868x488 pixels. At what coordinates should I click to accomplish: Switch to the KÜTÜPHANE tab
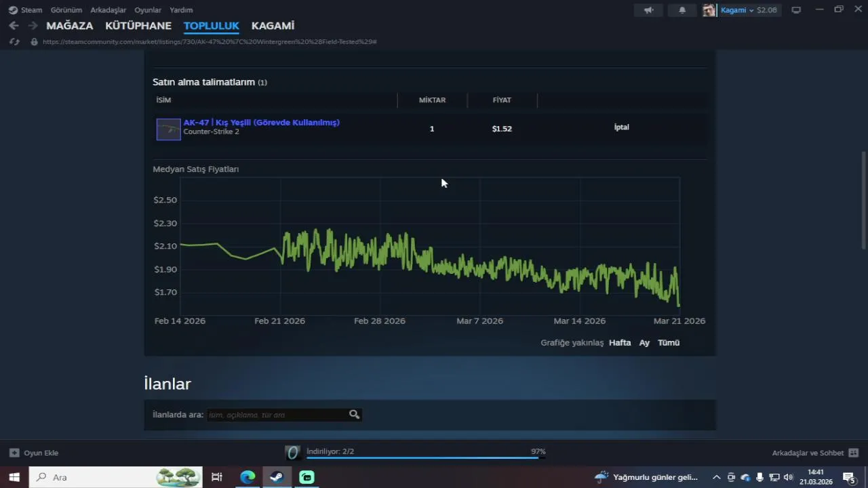(138, 26)
